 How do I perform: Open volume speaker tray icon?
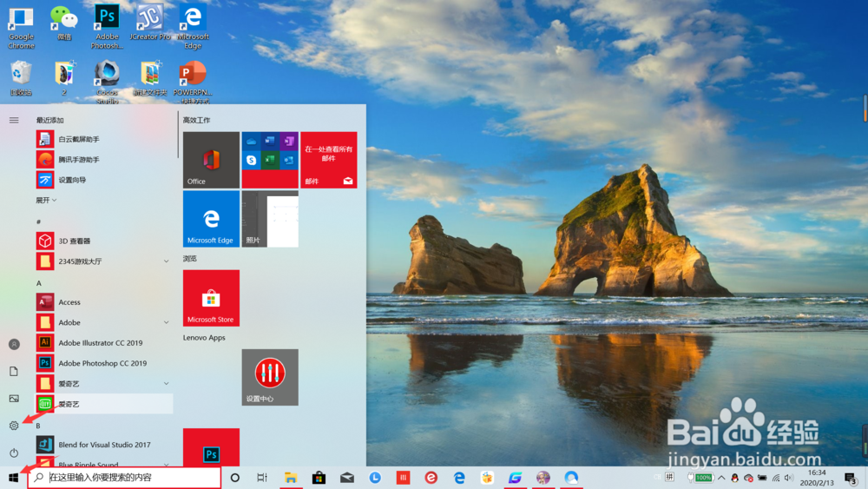pyautogui.click(x=789, y=478)
